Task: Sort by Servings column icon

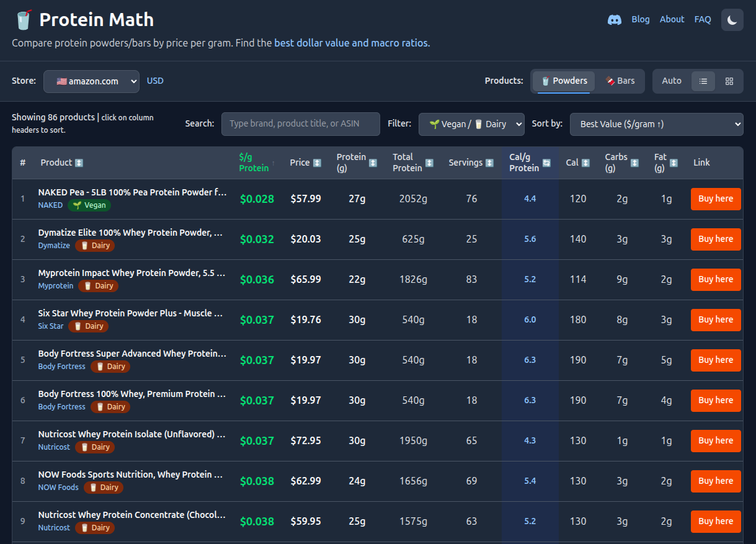Action: [489, 163]
